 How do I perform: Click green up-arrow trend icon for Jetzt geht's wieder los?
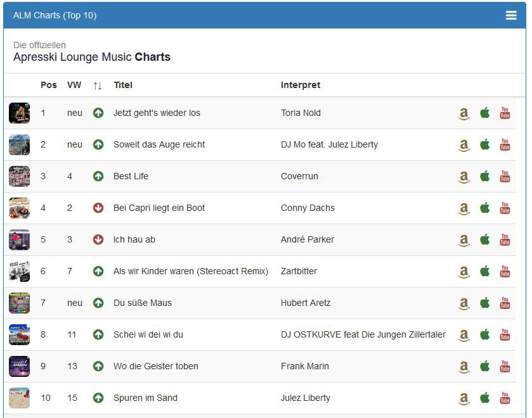98,113
